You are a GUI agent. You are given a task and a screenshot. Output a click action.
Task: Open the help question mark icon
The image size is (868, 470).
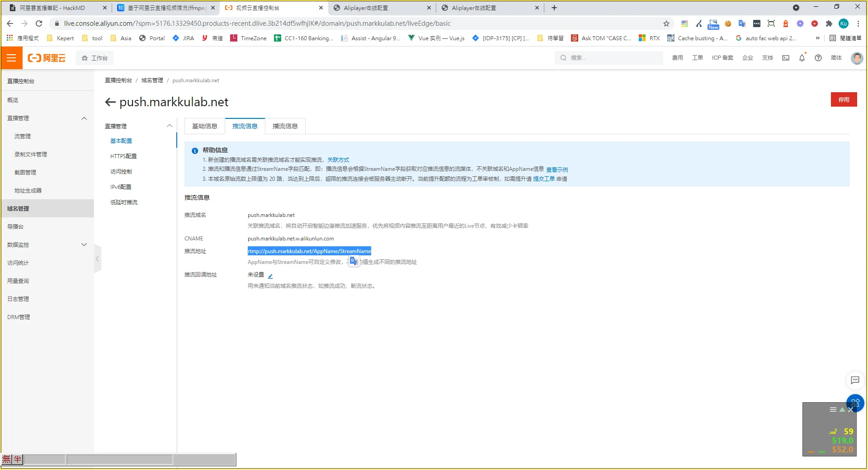coord(818,58)
